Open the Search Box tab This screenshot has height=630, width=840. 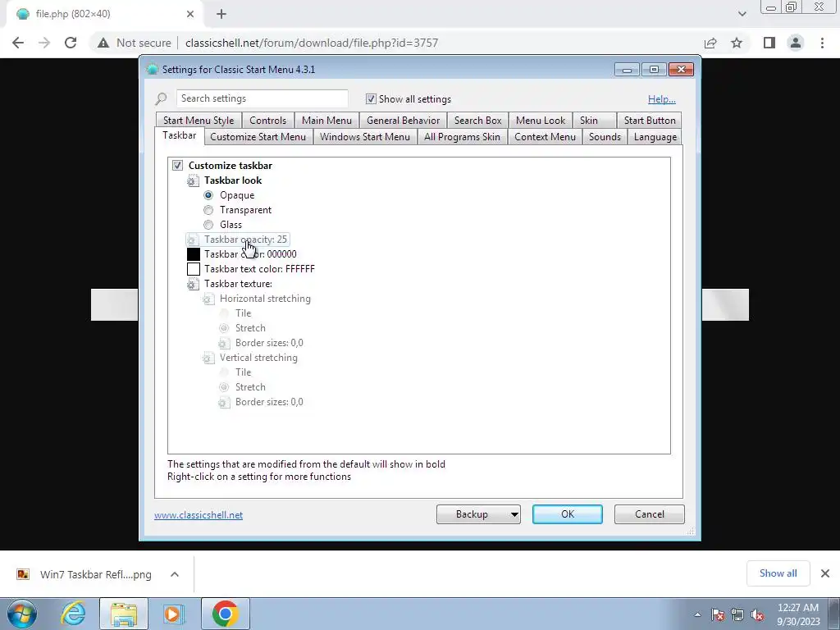(478, 121)
